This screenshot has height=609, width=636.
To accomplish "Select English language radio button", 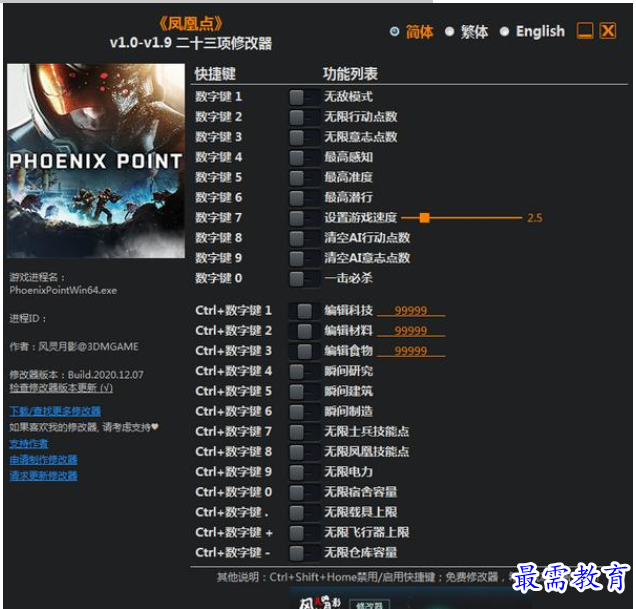I will [504, 32].
